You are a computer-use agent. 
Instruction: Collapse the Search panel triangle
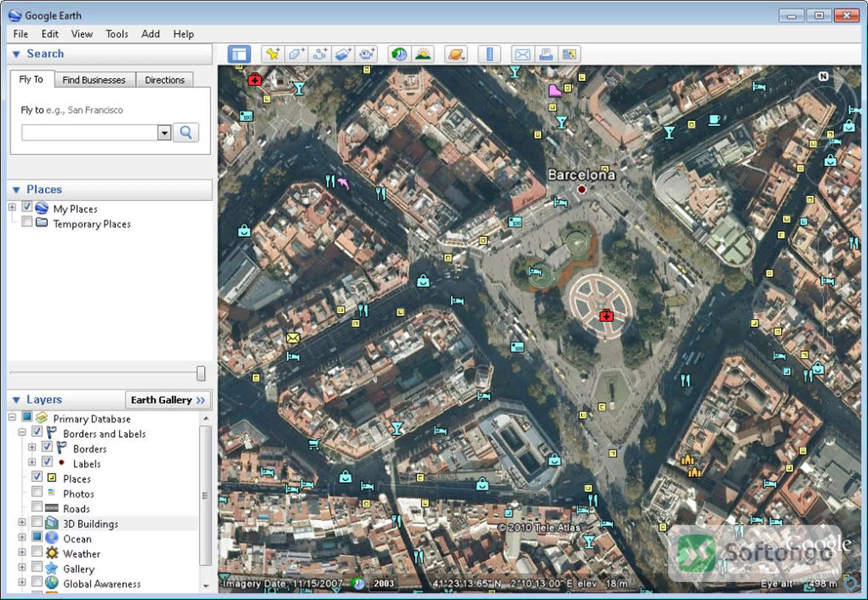click(16, 54)
